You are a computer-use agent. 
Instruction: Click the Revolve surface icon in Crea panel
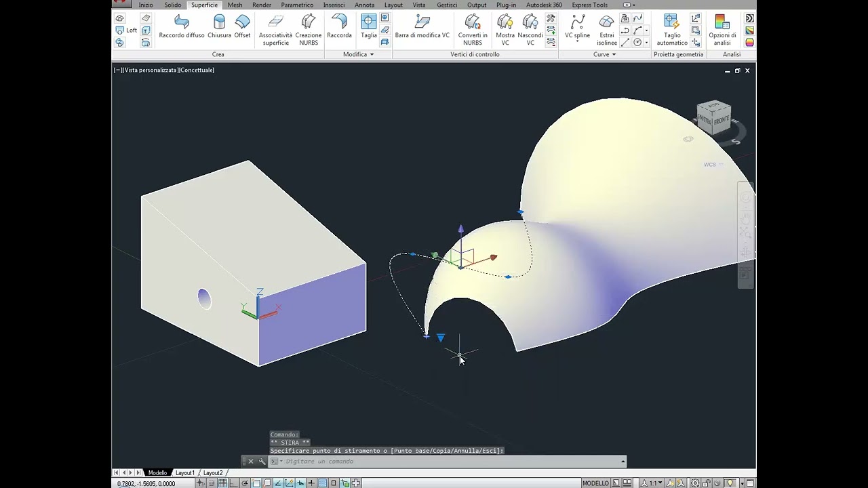pyautogui.click(x=146, y=42)
